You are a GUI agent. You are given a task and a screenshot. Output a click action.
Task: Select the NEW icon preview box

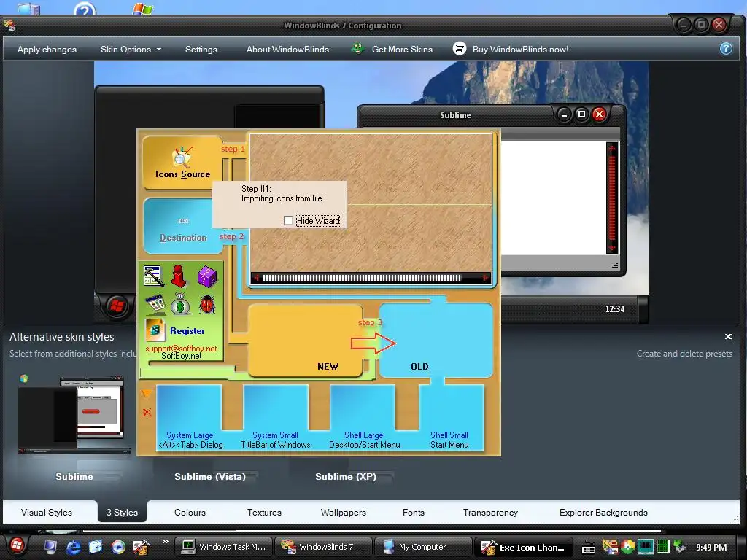point(305,341)
